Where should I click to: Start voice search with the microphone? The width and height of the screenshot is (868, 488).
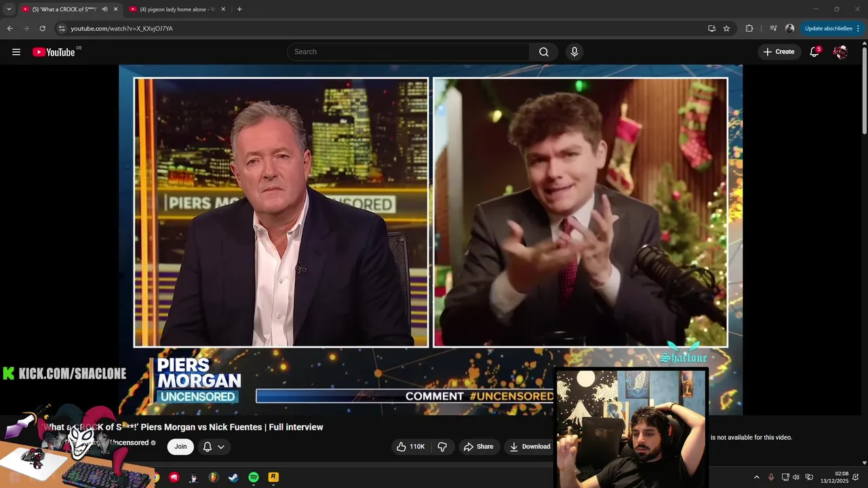[574, 52]
